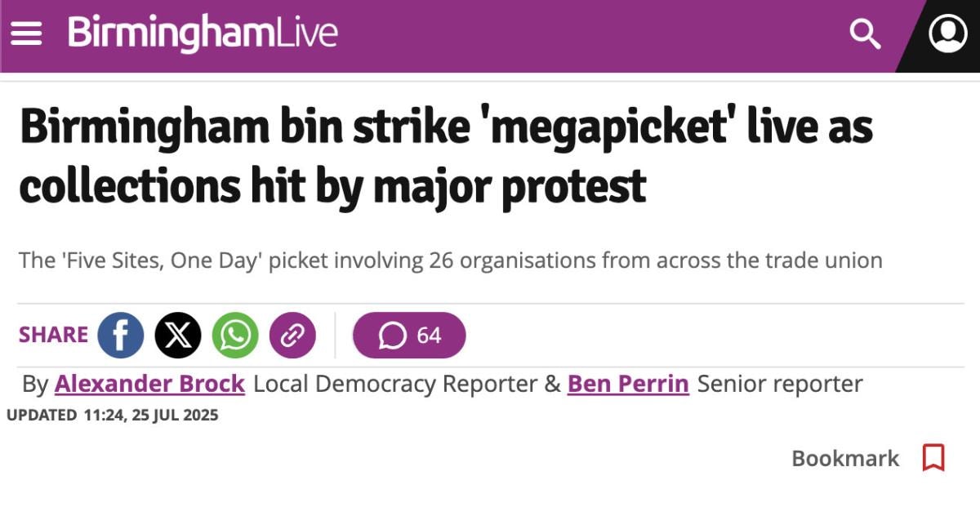The height and width of the screenshot is (525, 980).
Task: Go to BirminghamLive homepage via logo
Action: pyautogui.click(x=203, y=33)
